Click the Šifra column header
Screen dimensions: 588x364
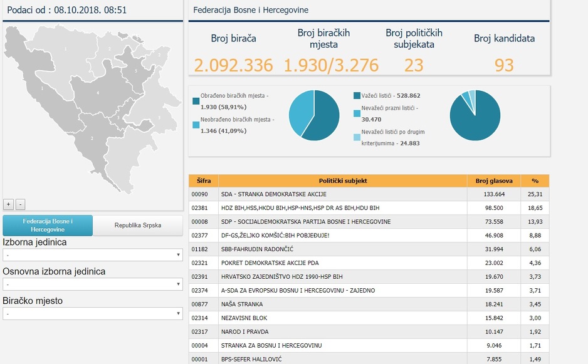pos(204,181)
